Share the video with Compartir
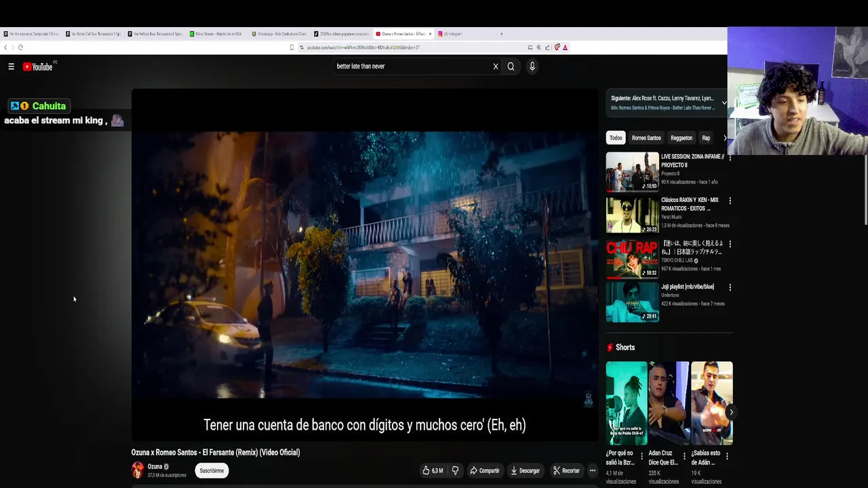This screenshot has height=488, width=868. point(485,470)
